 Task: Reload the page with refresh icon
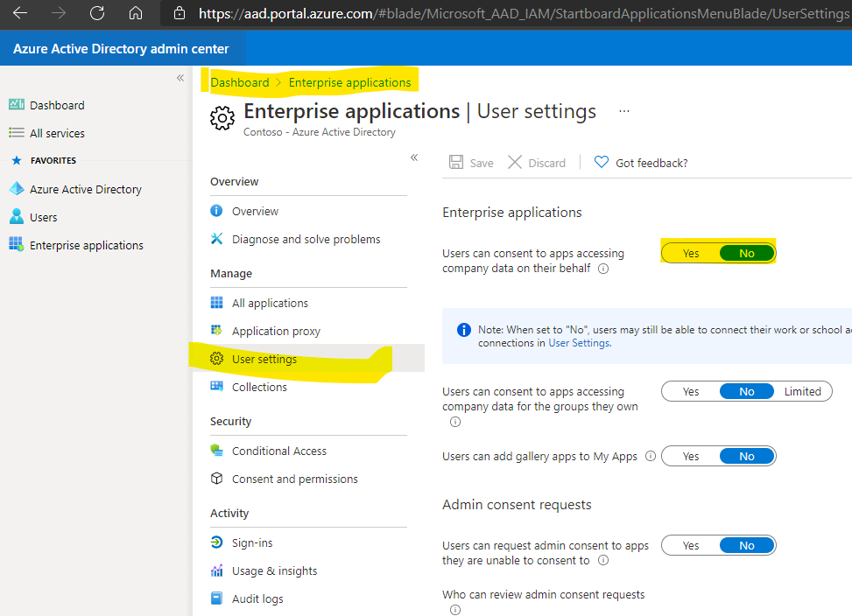tap(97, 13)
